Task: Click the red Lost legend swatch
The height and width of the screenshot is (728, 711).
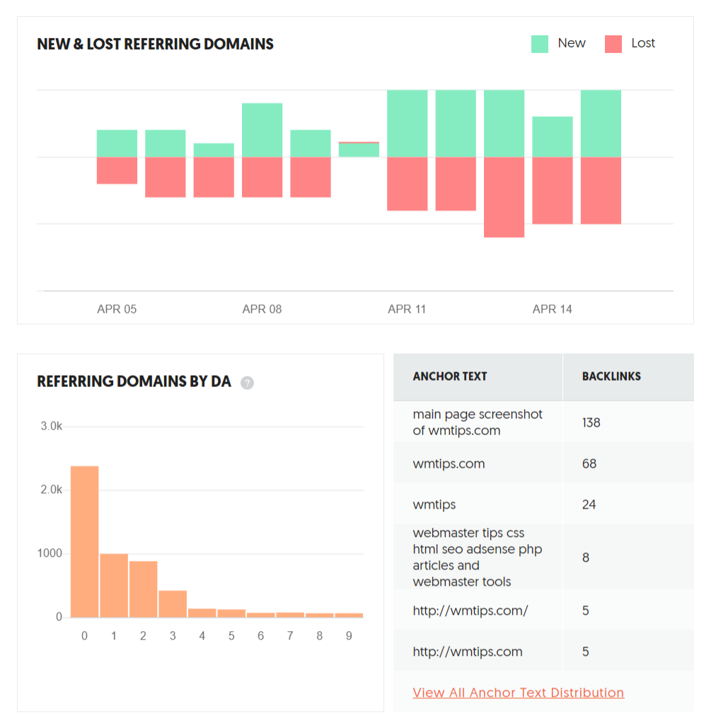Action: pyautogui.click(x=612, y=43)
